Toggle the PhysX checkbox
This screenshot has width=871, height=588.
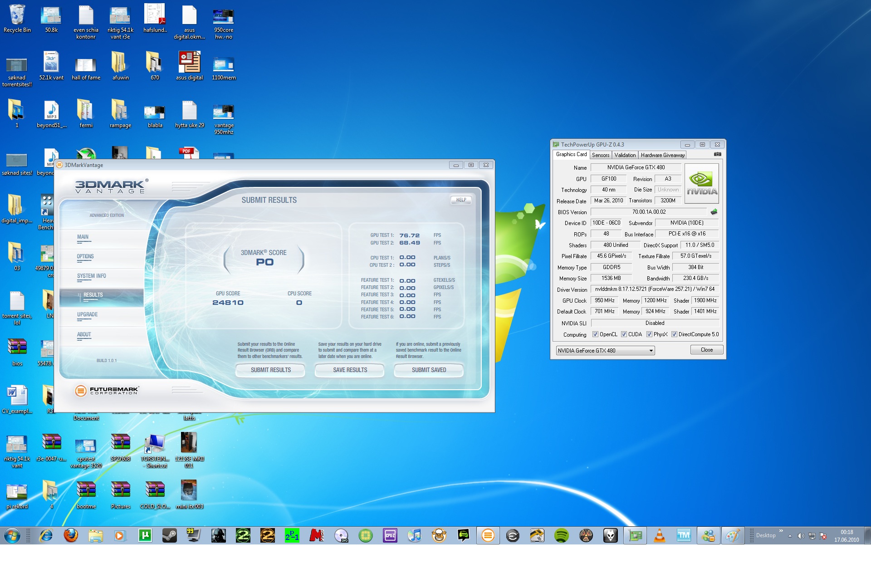coord(649,334)
